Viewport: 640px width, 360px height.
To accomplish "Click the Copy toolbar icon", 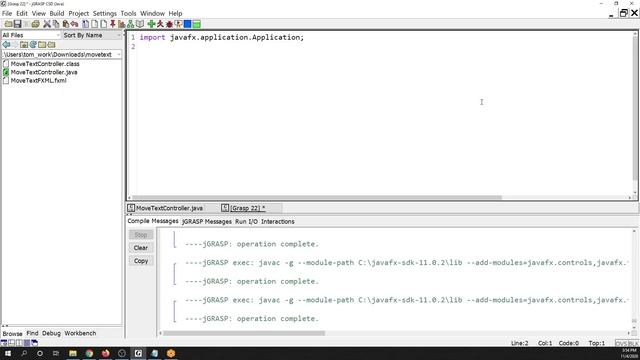I will tap(56, 24).
